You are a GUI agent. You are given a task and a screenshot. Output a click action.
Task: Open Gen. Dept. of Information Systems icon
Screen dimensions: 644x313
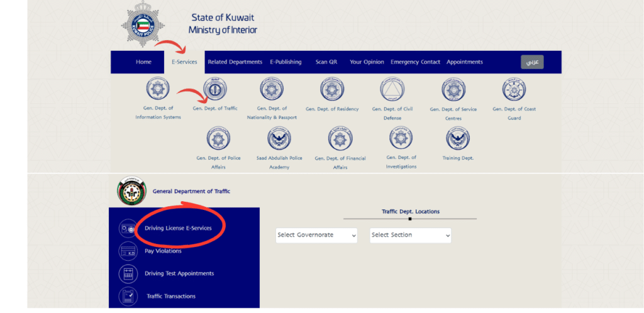coord(158,90)
